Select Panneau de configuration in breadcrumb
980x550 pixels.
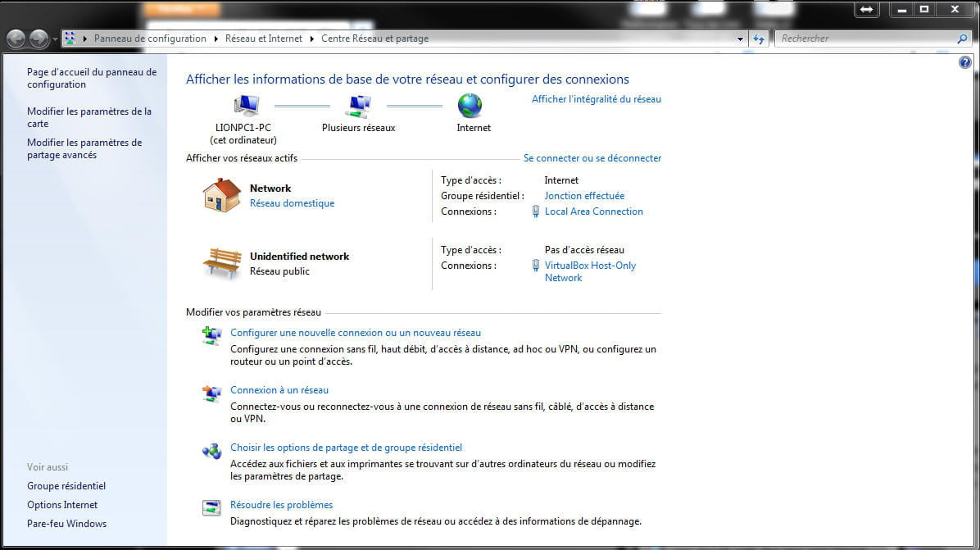pyautogui.click(x=150, y=39)
